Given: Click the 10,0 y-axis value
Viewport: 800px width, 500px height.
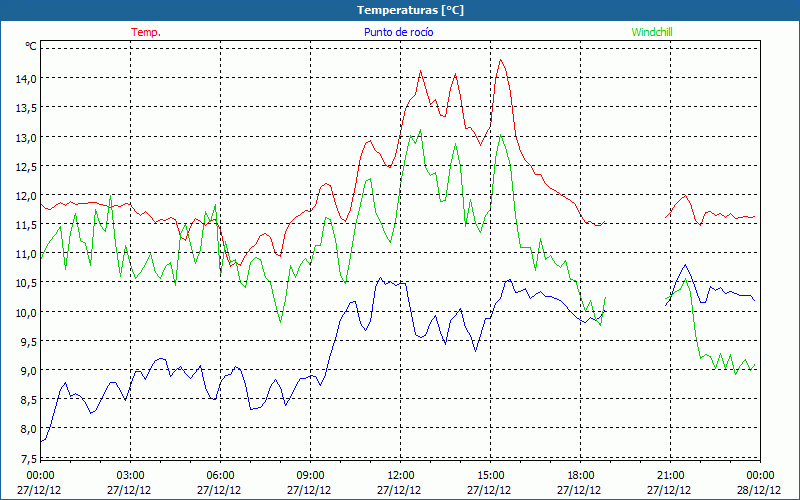Looking at the screenshot, I should click(27, 313).
